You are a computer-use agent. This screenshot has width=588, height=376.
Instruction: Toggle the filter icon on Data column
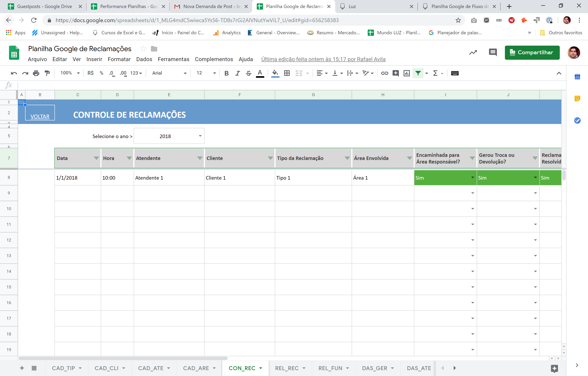(95, 158)
